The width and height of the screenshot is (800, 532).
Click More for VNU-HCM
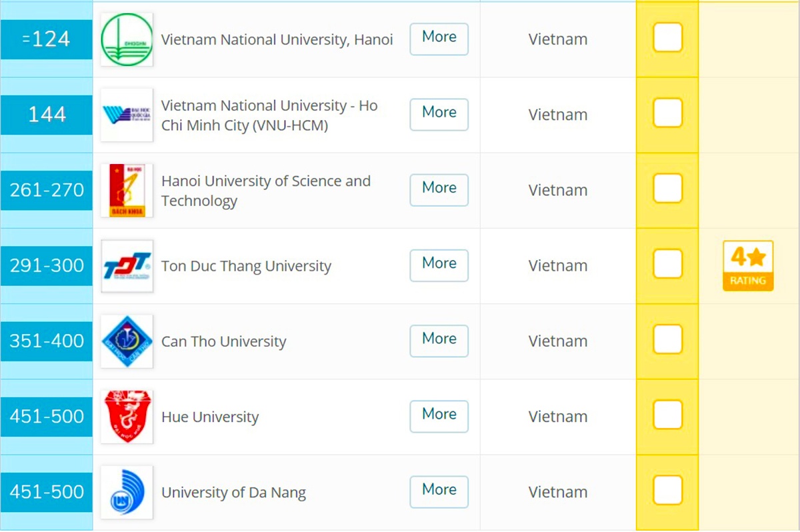click(439, 114)
